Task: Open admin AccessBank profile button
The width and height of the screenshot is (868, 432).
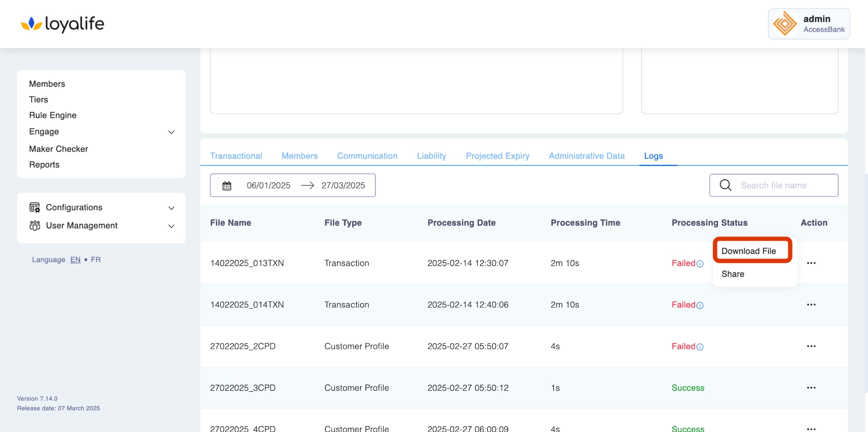Action: 809,24
